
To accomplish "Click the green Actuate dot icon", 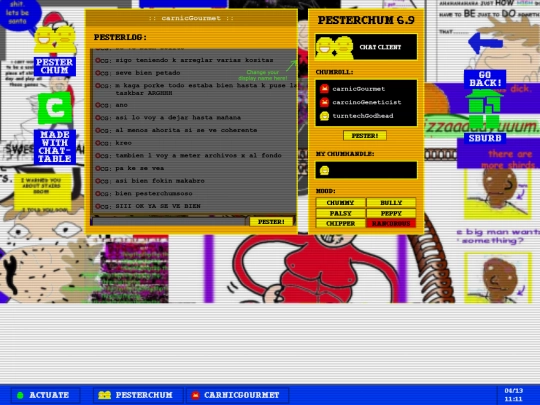I will [20, 395].
